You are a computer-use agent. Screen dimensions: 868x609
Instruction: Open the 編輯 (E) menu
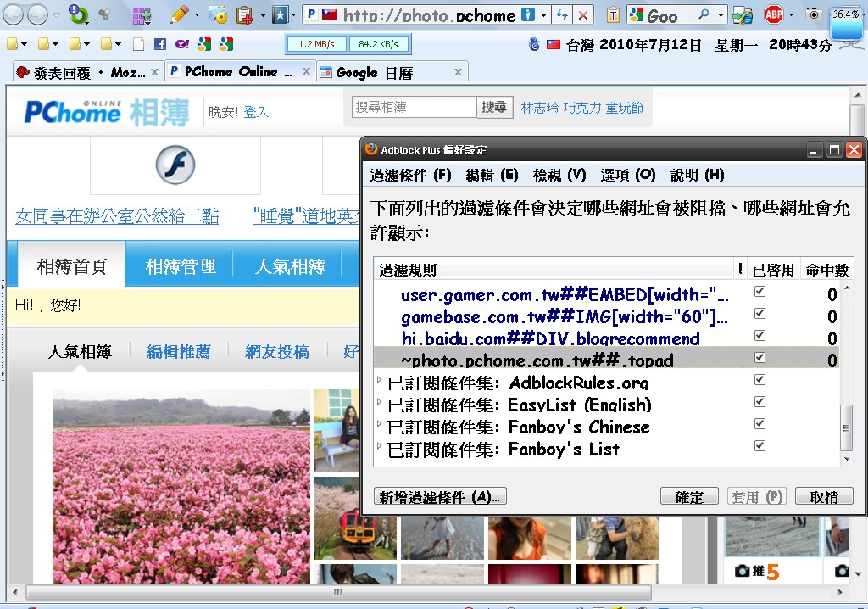tap(492, 175)
